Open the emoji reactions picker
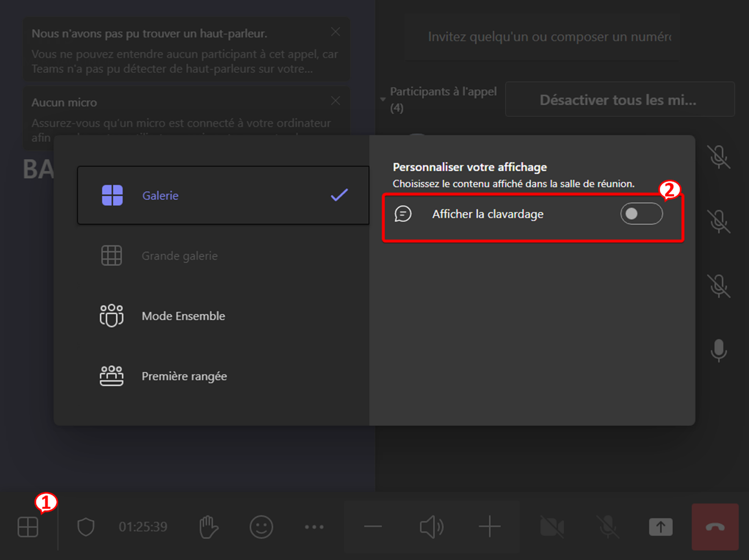 261,527
